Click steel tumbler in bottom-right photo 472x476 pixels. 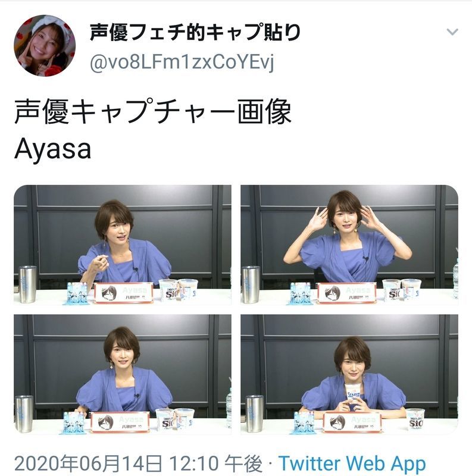(x=254, y=414)
